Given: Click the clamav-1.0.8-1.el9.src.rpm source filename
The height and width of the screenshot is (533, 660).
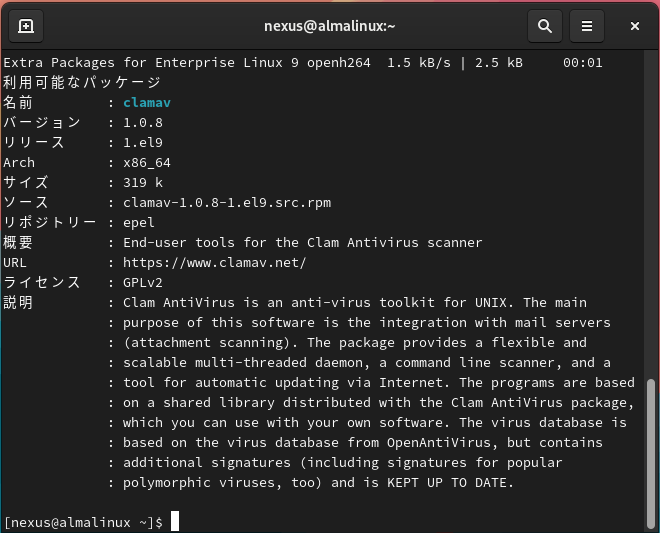Looking at the screenshot, I should point(226,202).
